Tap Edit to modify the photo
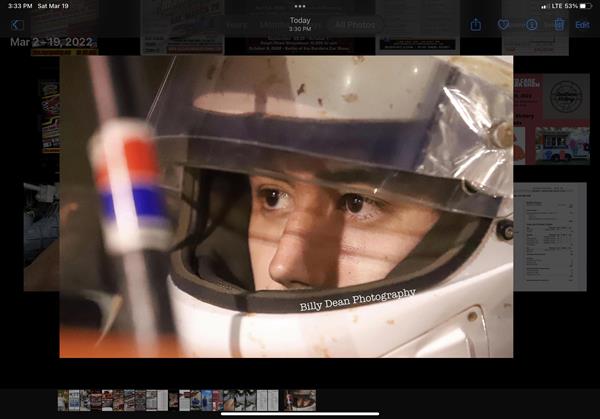This screenshot has height=419, width=600. (x=582, y=25)
